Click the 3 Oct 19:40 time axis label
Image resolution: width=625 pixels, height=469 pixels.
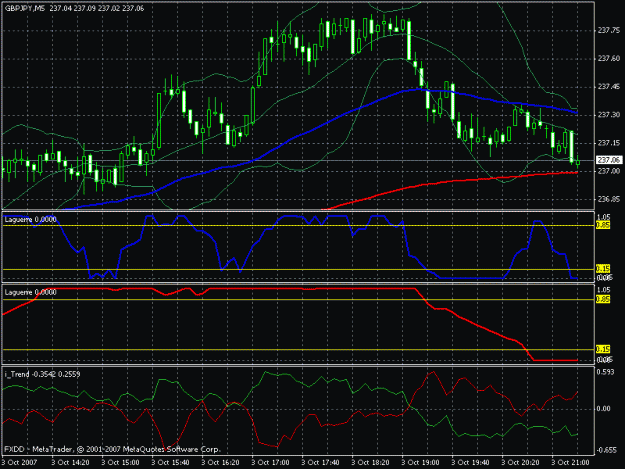pos(470,463)
